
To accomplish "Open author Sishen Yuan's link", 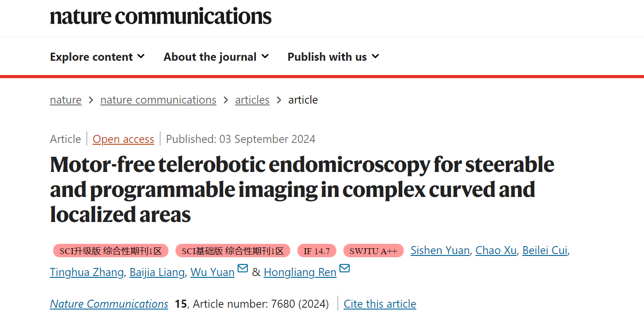I will [440, 251].
